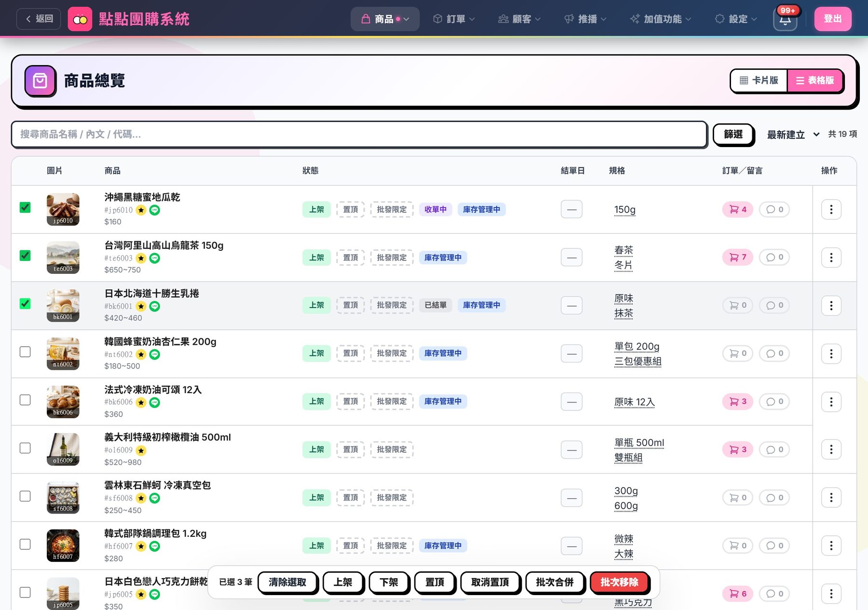Click 批次移除 in the bulk action bar

pos(619,583)
